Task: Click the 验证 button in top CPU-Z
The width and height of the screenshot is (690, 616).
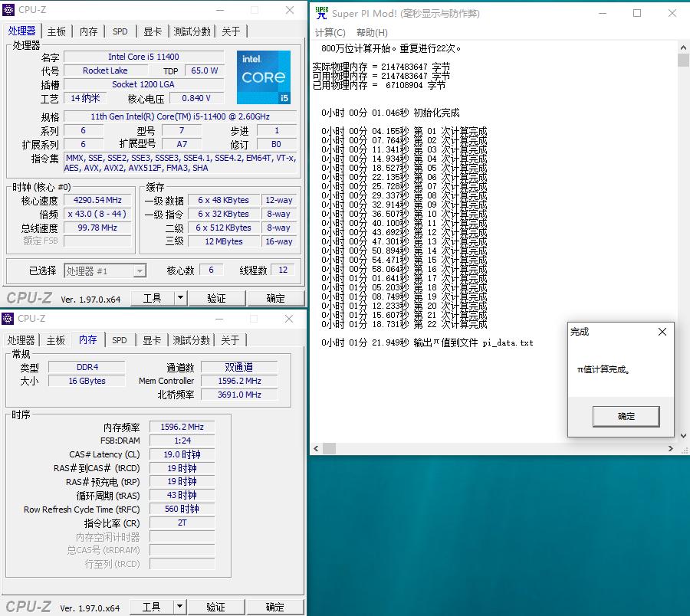Action: pyautogui.click(x=215, y=297)
